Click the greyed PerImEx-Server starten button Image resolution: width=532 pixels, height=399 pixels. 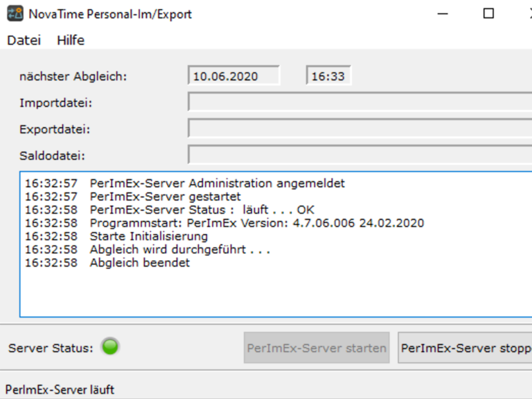tap(317, 348)
